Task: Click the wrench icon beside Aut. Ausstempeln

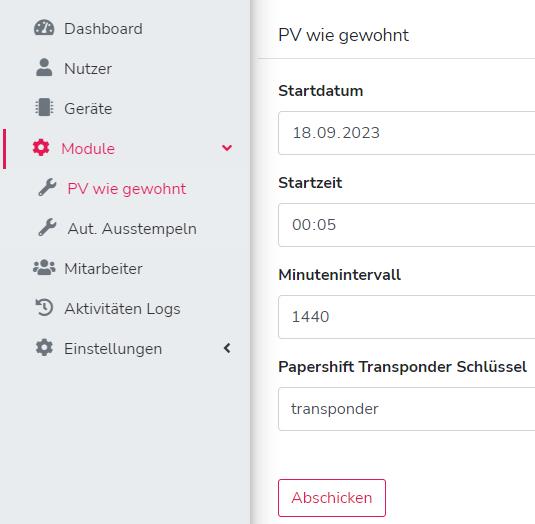Action: 47,228
